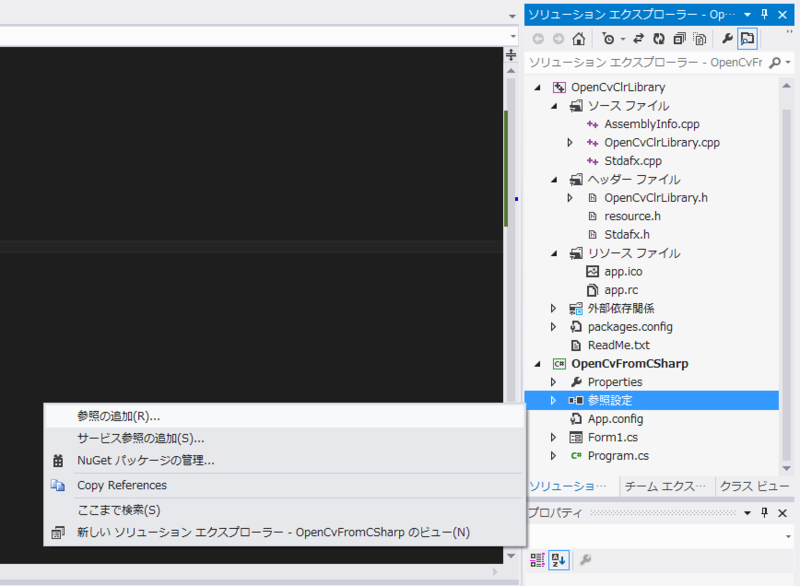Select the app.rc resource file
Viewport: 800px width, 586px height.
coord(621,290)
